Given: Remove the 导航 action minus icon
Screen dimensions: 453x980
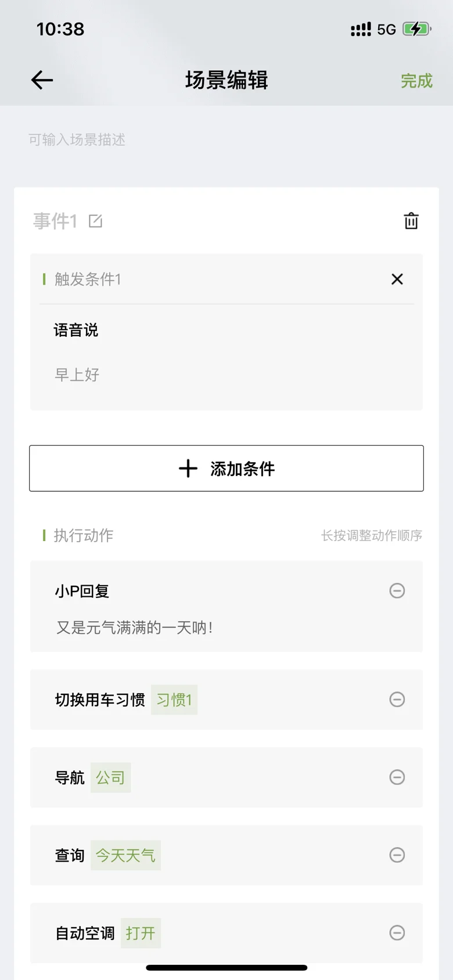Looking at the screenshot, I should pos(397,777).
